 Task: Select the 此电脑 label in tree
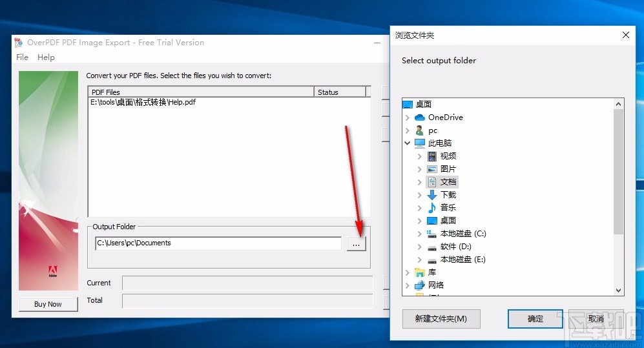440,143
